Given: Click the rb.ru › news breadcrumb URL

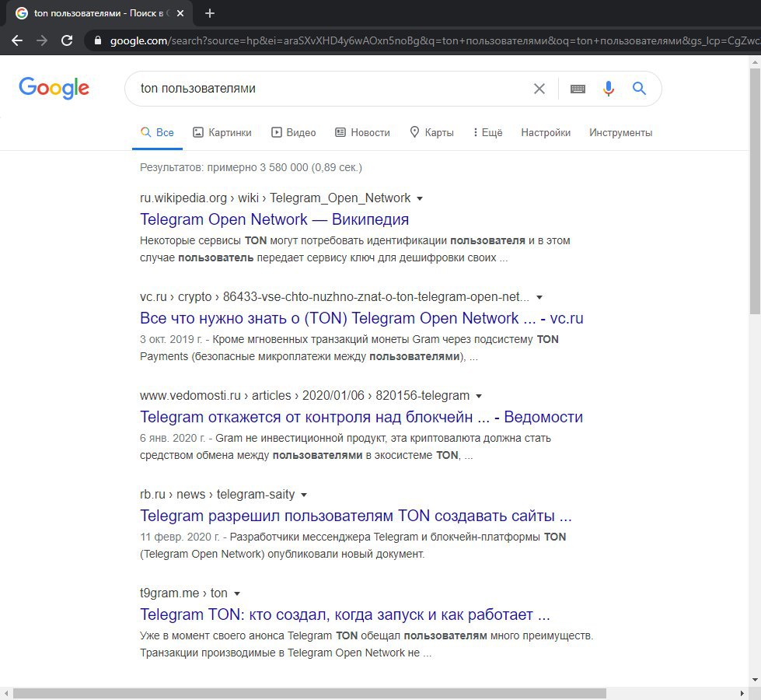Looking at the screenshot, I should 218,494.
